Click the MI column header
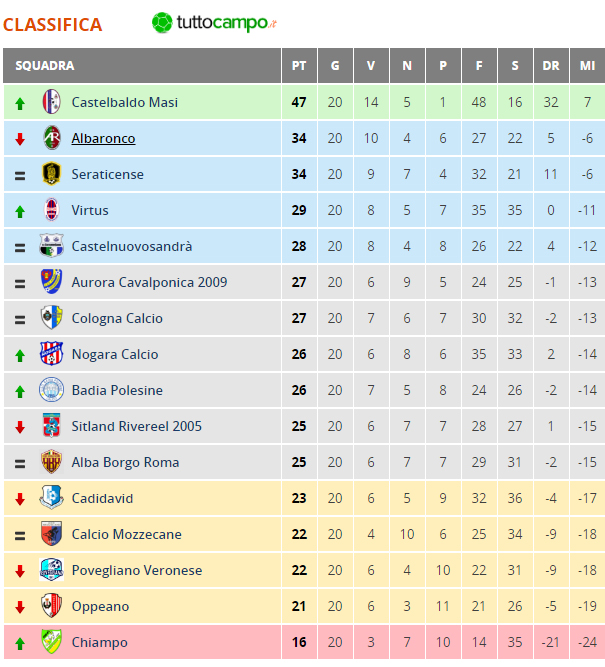This screenshot has width=605, height=667. pos(588,66)
